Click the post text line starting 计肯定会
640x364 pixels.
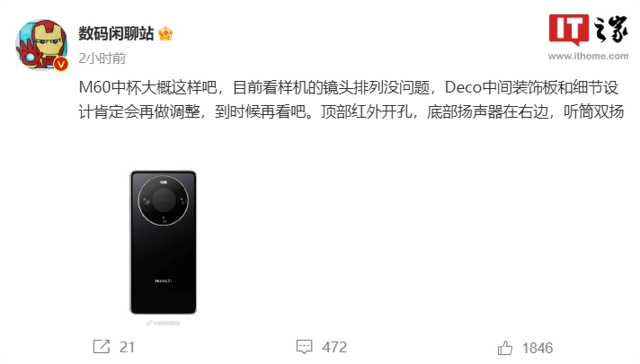click(351, 111)
